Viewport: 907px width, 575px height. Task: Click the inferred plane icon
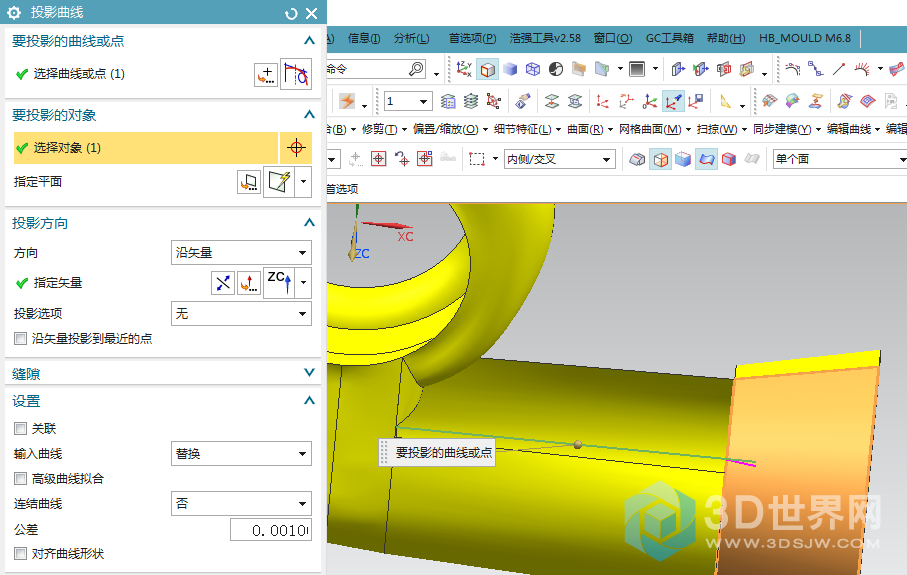click(279, 182)
